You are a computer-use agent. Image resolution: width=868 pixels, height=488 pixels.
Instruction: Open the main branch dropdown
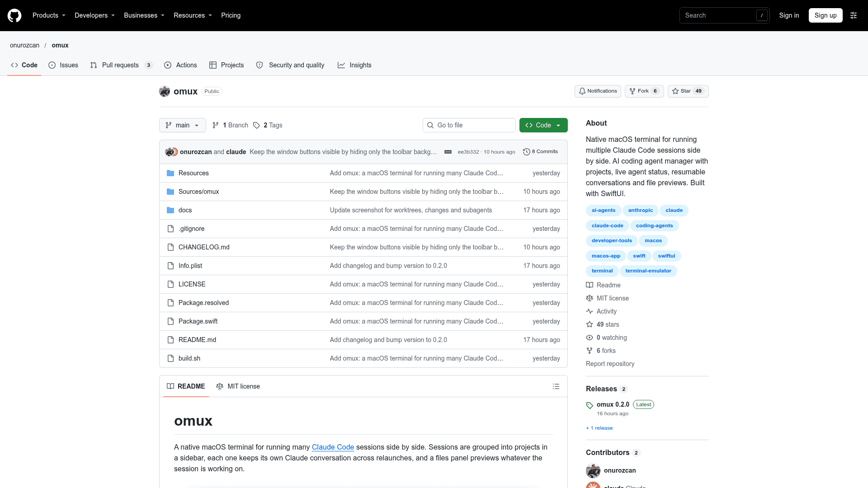click(183, 125)
